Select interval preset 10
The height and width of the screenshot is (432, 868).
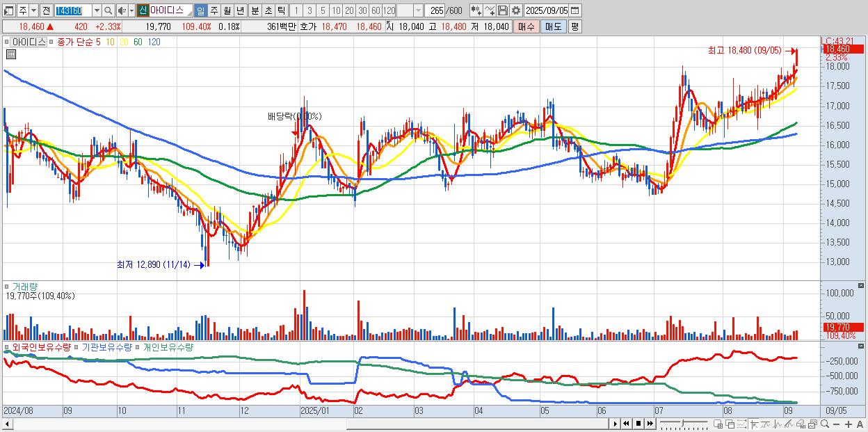336,10
